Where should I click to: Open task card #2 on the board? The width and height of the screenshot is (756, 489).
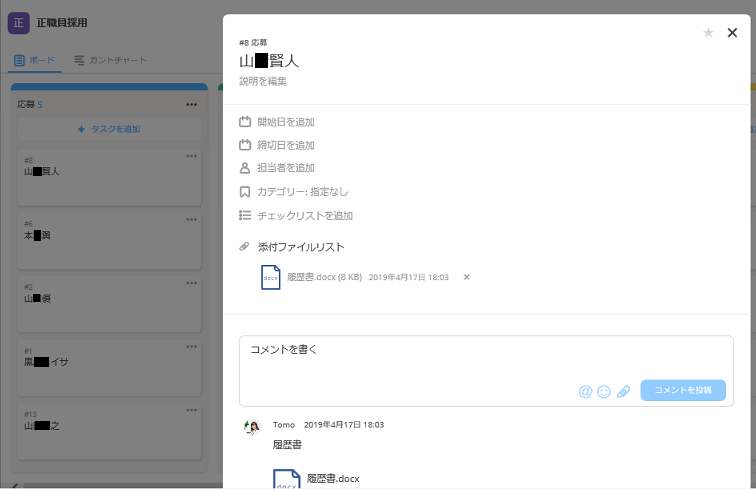(109, 304)
